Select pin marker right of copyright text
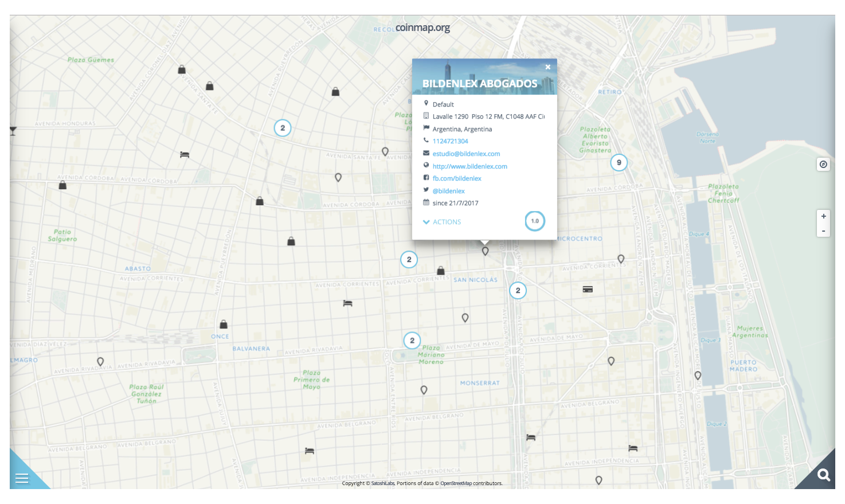Viewport: 845px width, 504px height. pos(598,480)
